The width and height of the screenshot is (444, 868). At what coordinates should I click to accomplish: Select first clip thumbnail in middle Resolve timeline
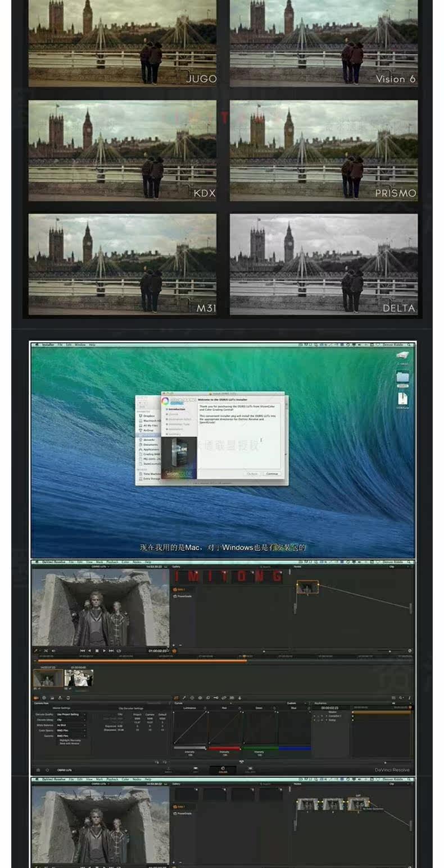click(x=48, y=678)
